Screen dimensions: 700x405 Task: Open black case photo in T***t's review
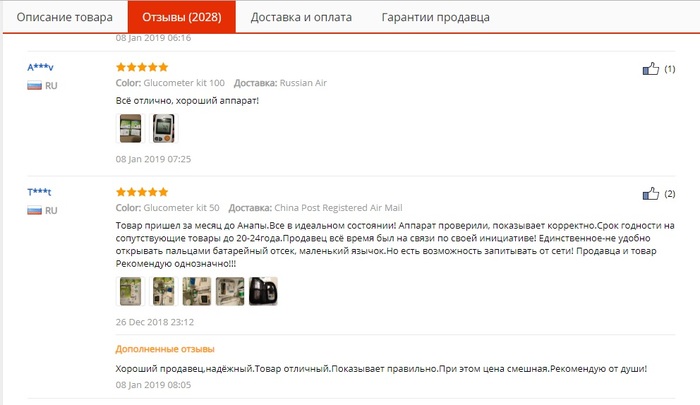(x=263, y=291)
